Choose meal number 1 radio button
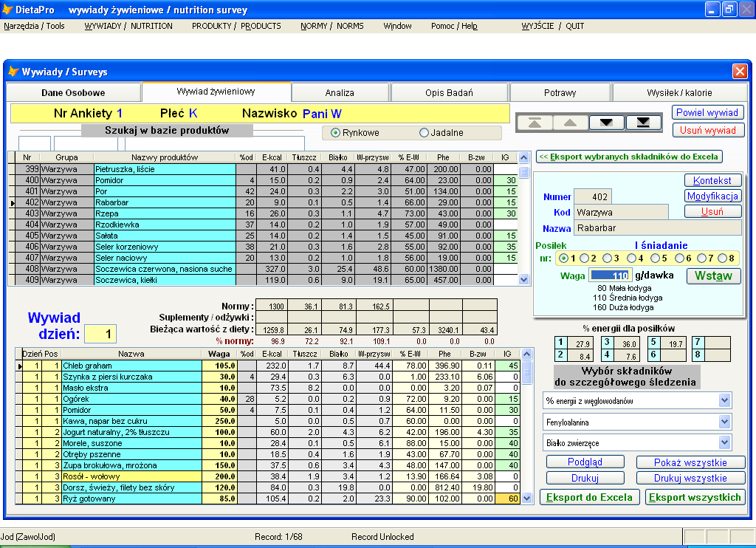The height and width of the screenshot is (548, 756). (x=563, y=258)
